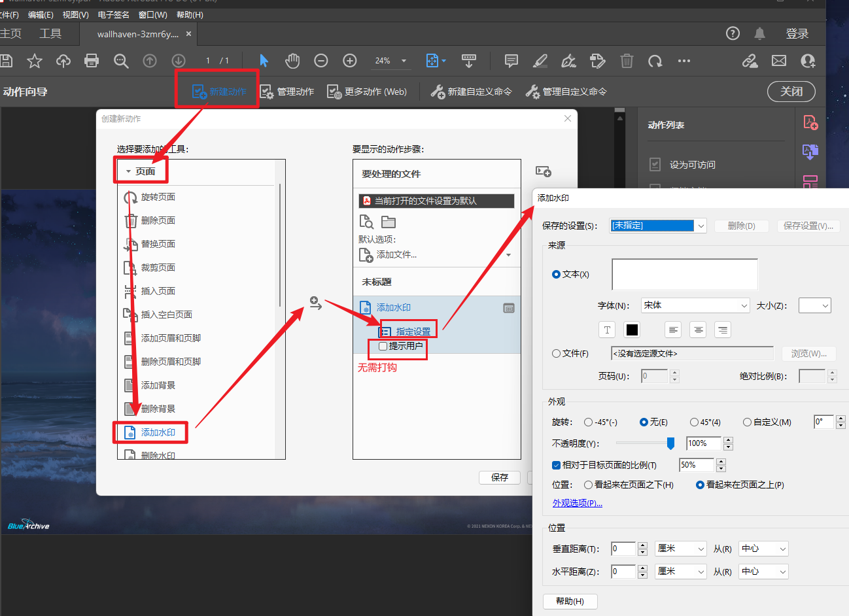Open the 大小 font size dropdown
849x616 pixels.
pyautogui.click(x=815, y=305)
